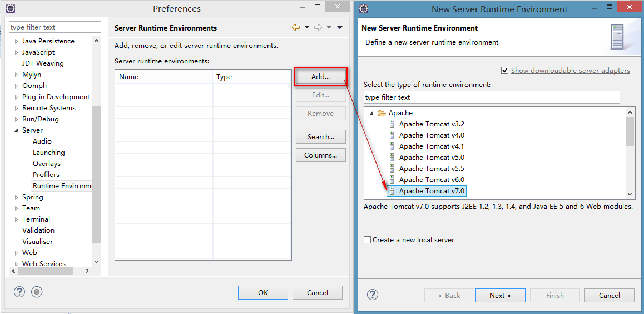Focus runtime environment type filter text field
The height and width of the screenshot is (314, 644).
point(492,97)
